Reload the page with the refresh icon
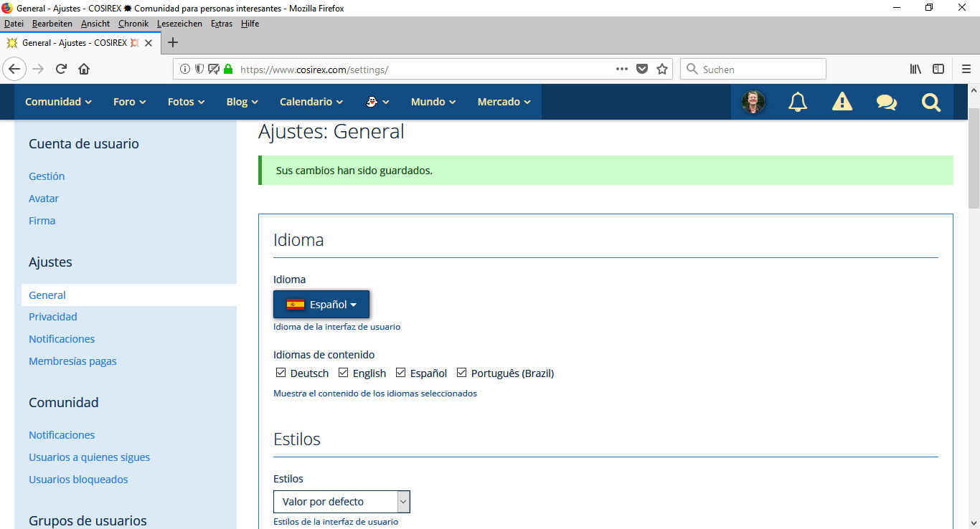980x529 pixels. [61, 70]
